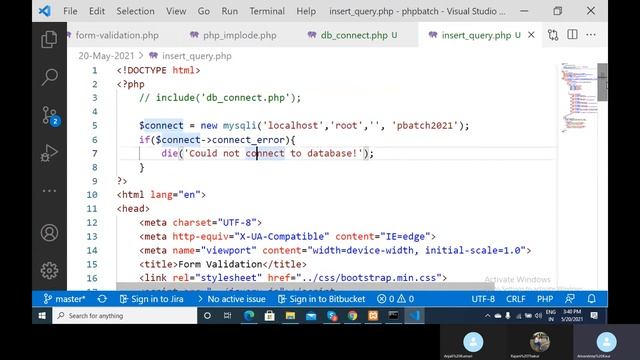Open the Run and Debug view
The image size is (640, 360).
coord(49,153)
